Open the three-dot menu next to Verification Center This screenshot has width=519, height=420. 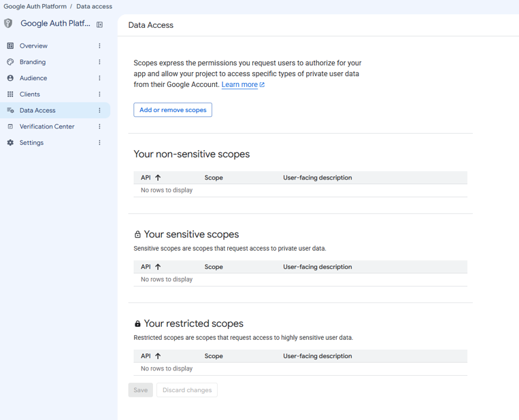coord(99,126)
